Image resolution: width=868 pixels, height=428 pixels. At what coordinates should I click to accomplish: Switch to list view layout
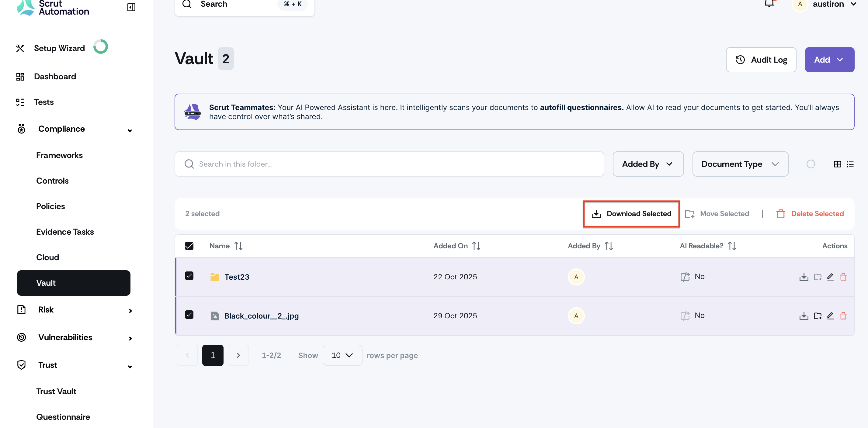point(850,164)
